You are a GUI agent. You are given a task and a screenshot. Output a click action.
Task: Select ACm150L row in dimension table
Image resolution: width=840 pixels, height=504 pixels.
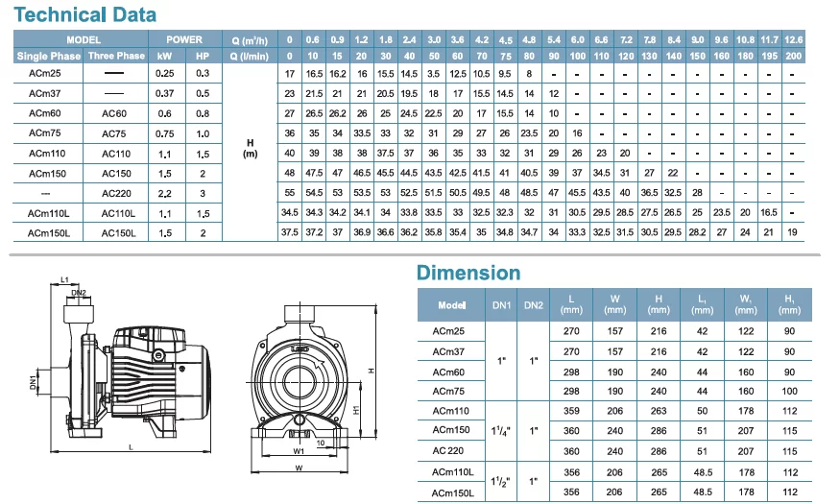[614, 492]
